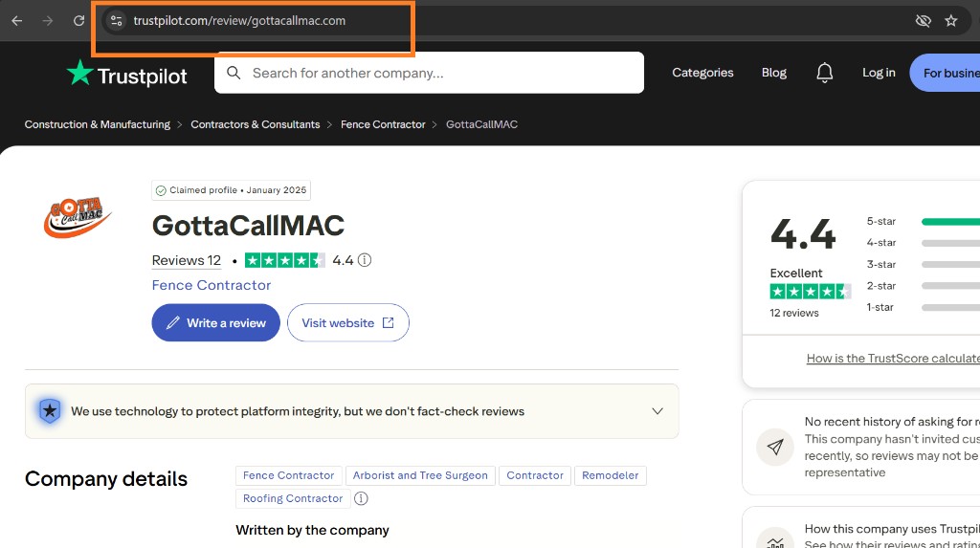Screen dimensions: 980x548
Task: Open Construction & Manufacturing breadcrumb
Action: click(x=97, y=124)
